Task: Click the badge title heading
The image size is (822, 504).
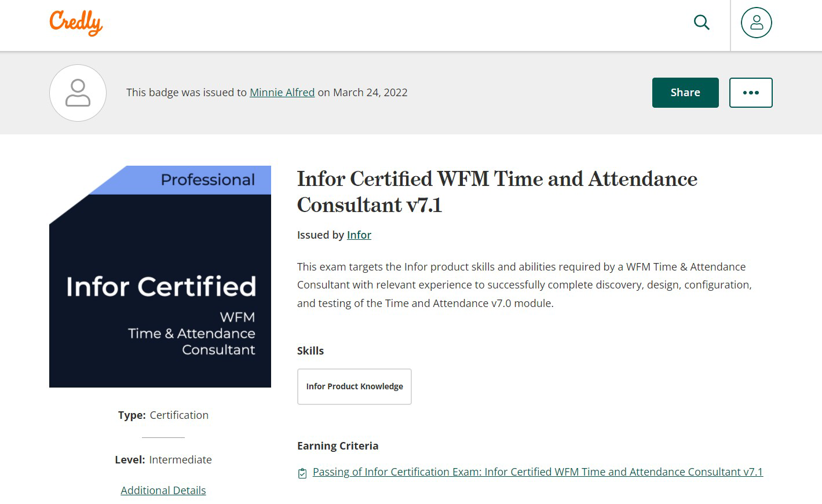Action: click(x=496, y=192)
